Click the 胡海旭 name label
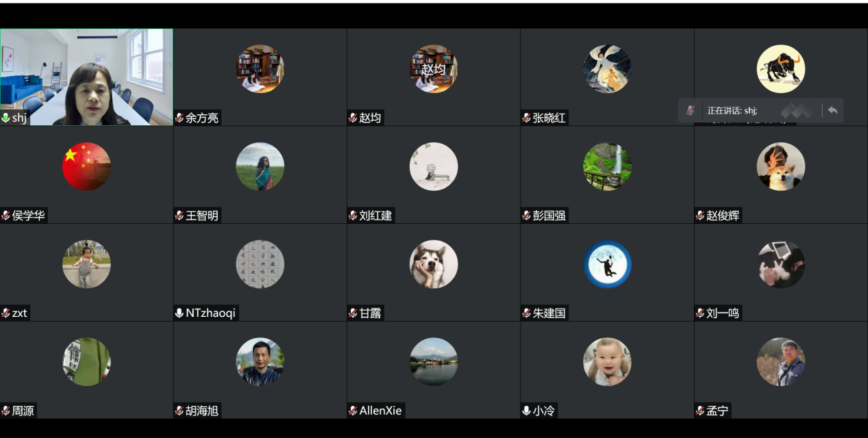 (x=202, y=411)
